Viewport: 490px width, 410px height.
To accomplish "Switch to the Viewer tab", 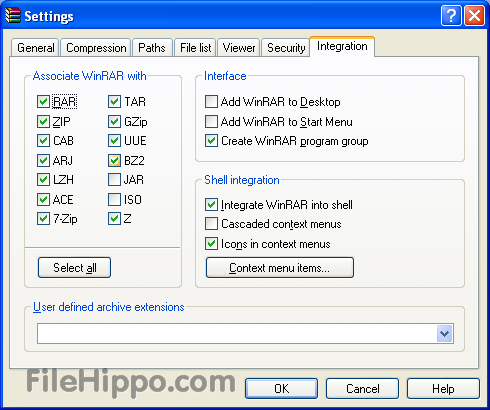I will (x=239, y=48).
